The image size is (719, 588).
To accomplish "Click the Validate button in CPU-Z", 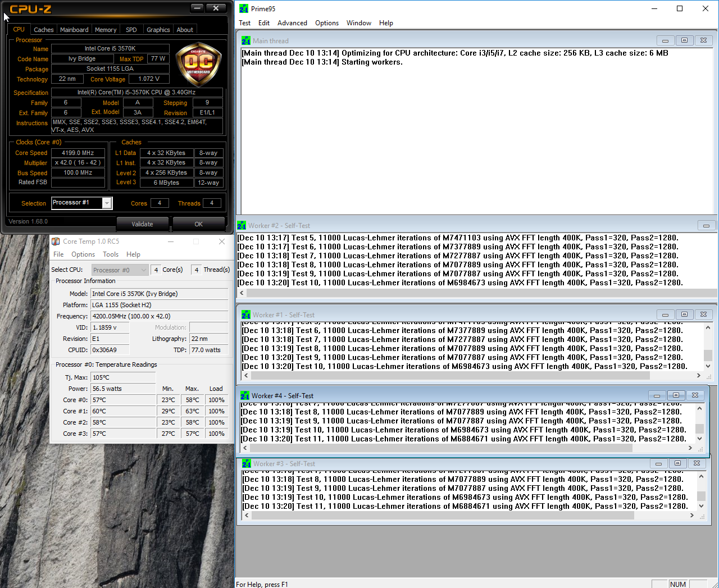I will [x=142, y=224].
